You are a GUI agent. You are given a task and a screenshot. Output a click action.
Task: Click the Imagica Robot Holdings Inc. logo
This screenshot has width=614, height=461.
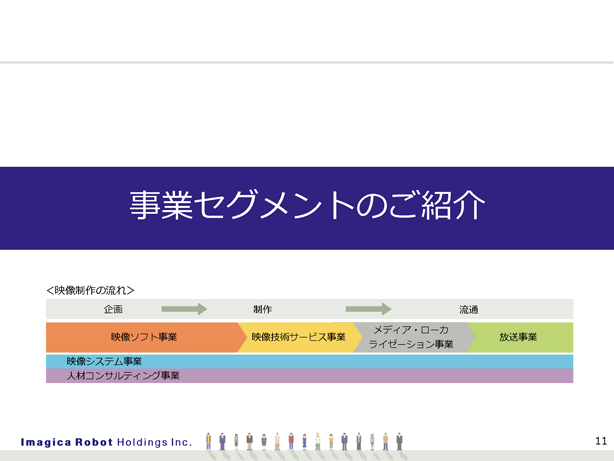pyautogui.click(x=106, y=442)
